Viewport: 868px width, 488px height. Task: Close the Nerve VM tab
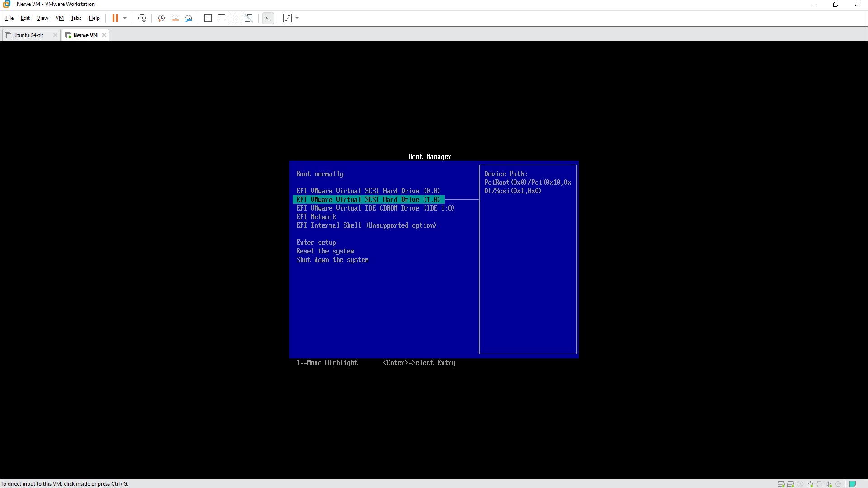tap(104, 35)
